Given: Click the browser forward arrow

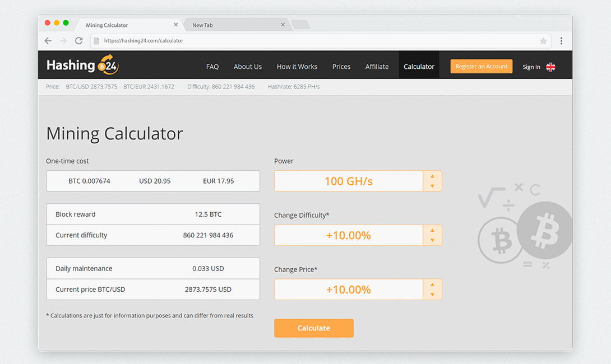Looking at the screenshot, I should (x=63, y=41).
